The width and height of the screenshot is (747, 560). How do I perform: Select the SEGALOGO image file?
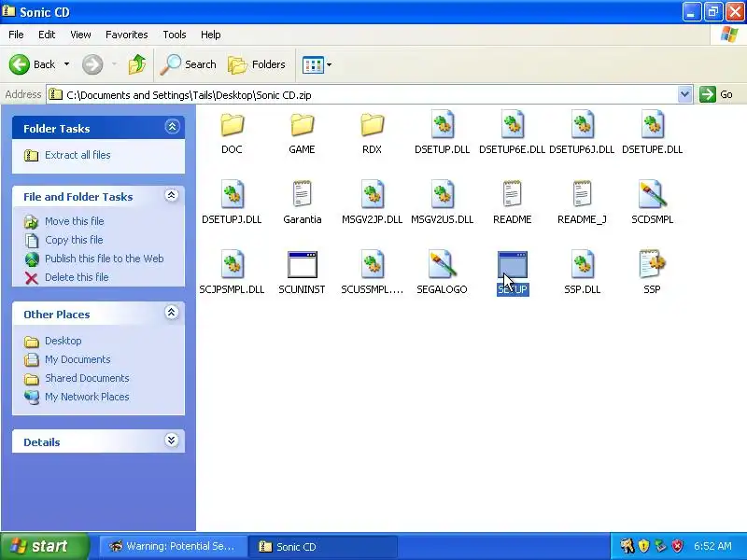[x=442, y=273]
